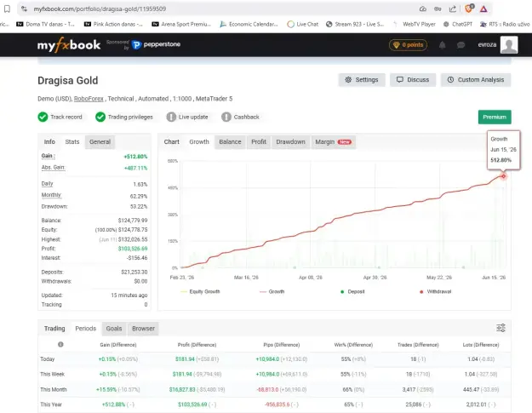Toggle Growth series in chart legend
532x413 pixels.
tap(272, 291)
